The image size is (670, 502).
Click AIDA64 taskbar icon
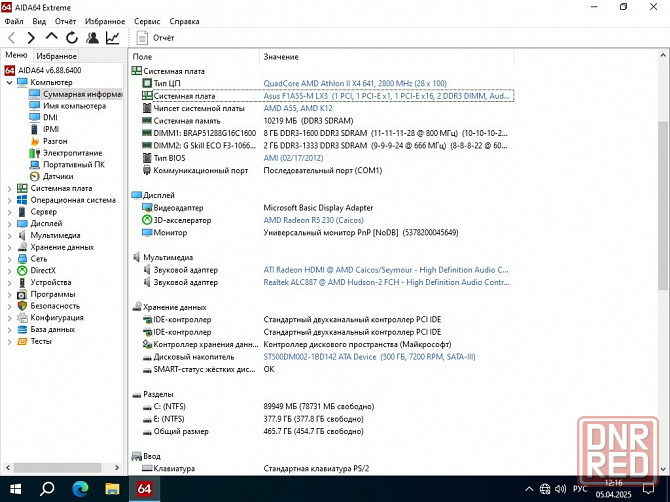coord(144,489)
